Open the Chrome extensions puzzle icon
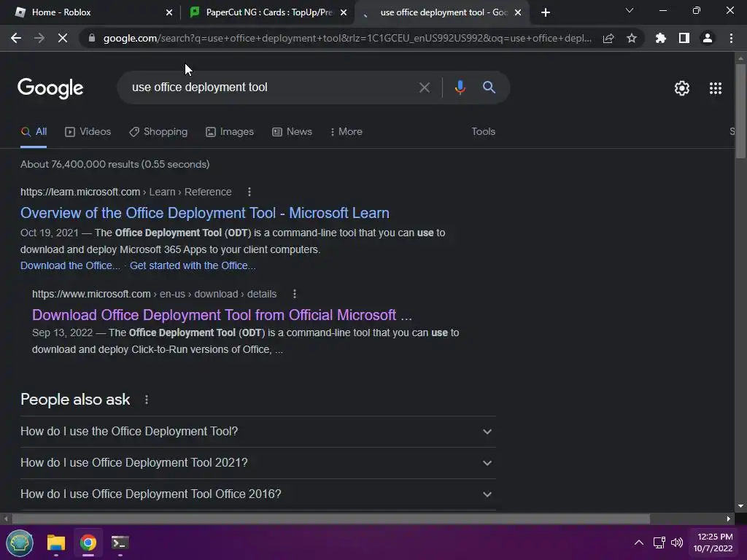This screenshot has width=747, height=560. pos(661,38)
